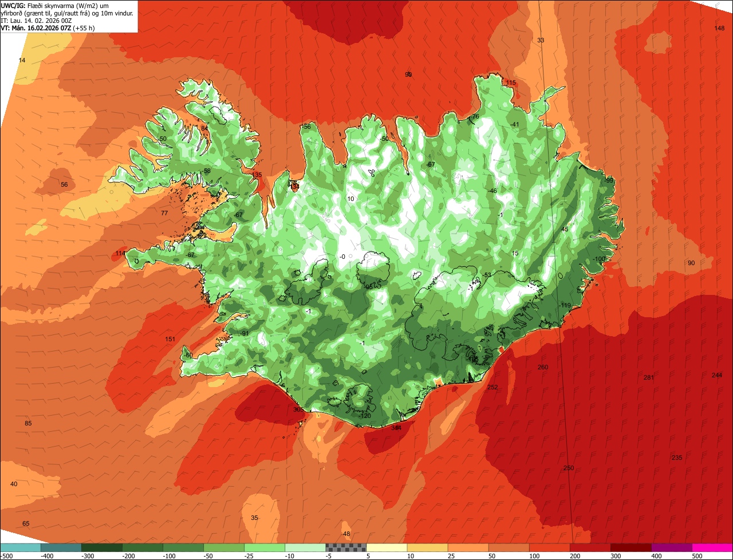Click the purple legend swatch between 400 and 500
The height and width of the screenshot is (560, 733).
tap(672, 547)
